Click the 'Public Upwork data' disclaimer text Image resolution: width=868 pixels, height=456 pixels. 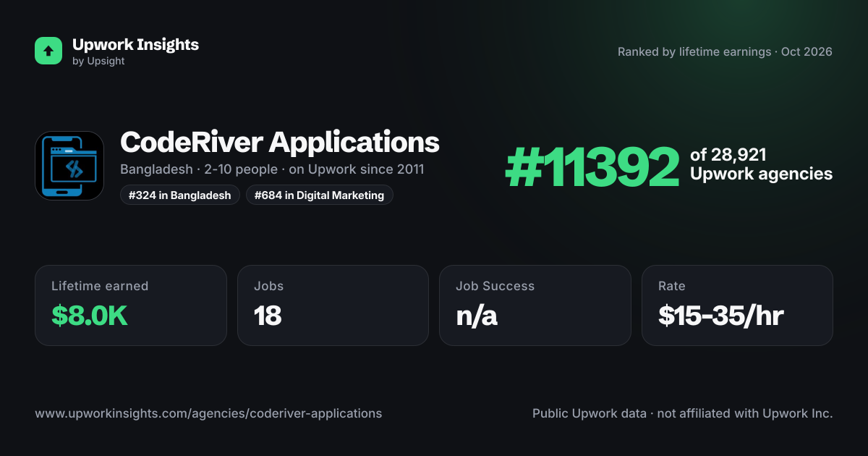click(683, 414)
